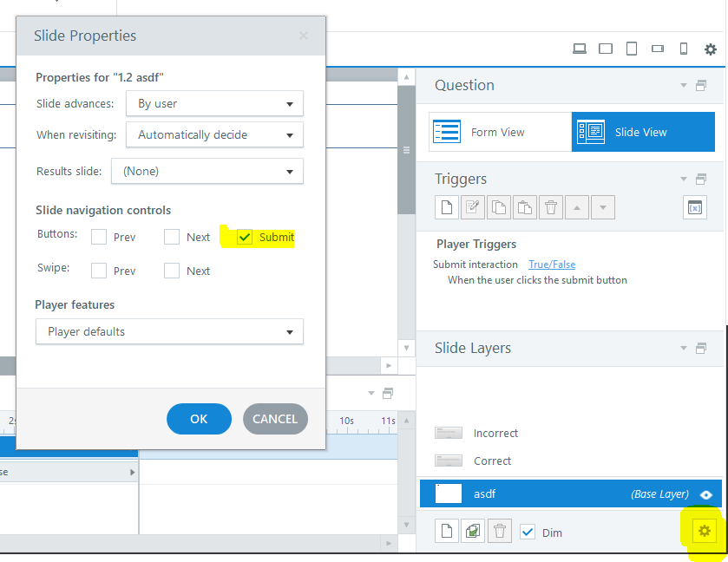The width and height of the screenshot is (728, 562).
Task: Enable the Next button checkbox
Action: [x=172, y=237]
